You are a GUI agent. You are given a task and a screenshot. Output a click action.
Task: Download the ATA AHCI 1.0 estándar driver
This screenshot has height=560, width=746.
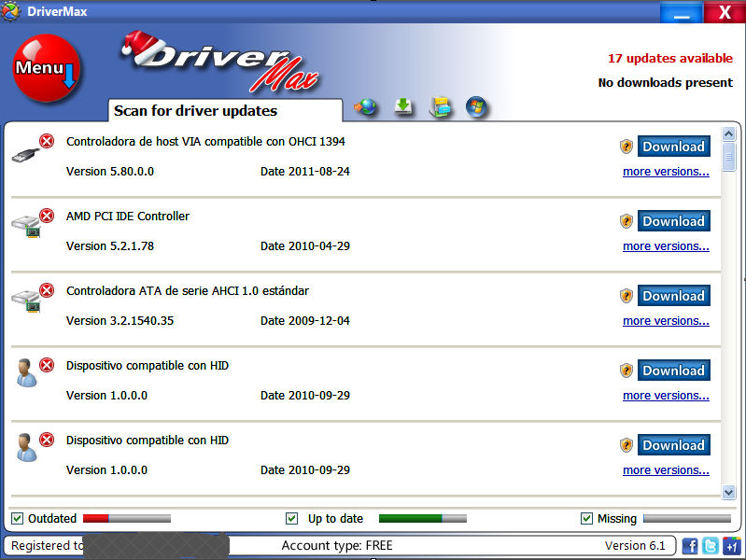[674, 296]
